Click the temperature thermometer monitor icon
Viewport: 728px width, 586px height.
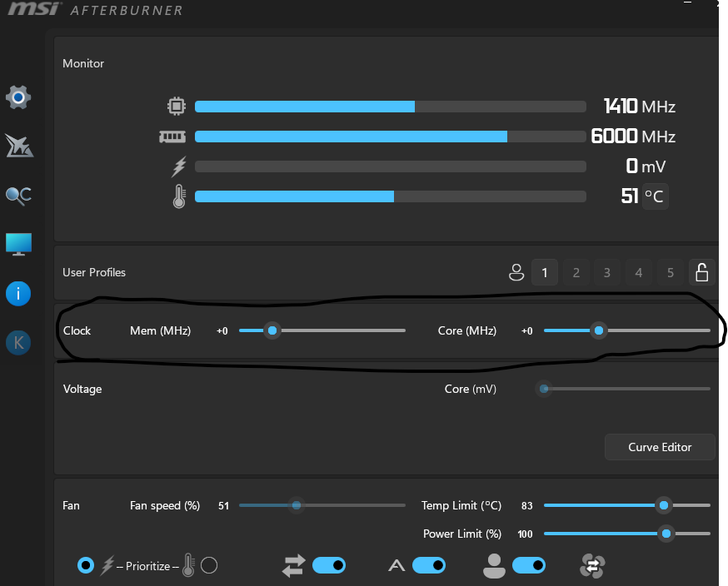point(179,196)
